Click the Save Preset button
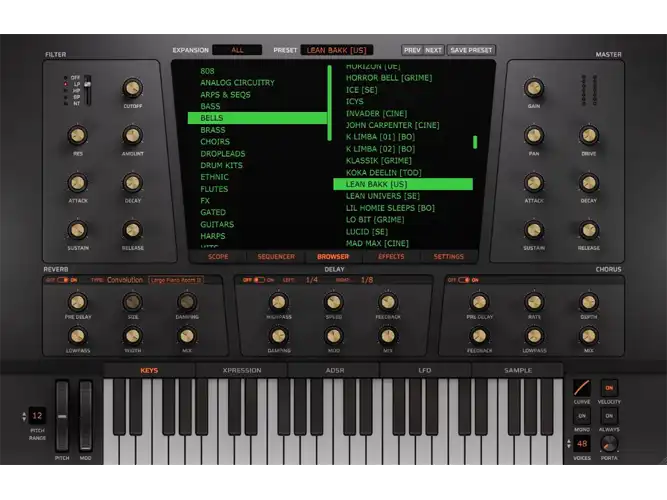 click(x=471, y=50)
